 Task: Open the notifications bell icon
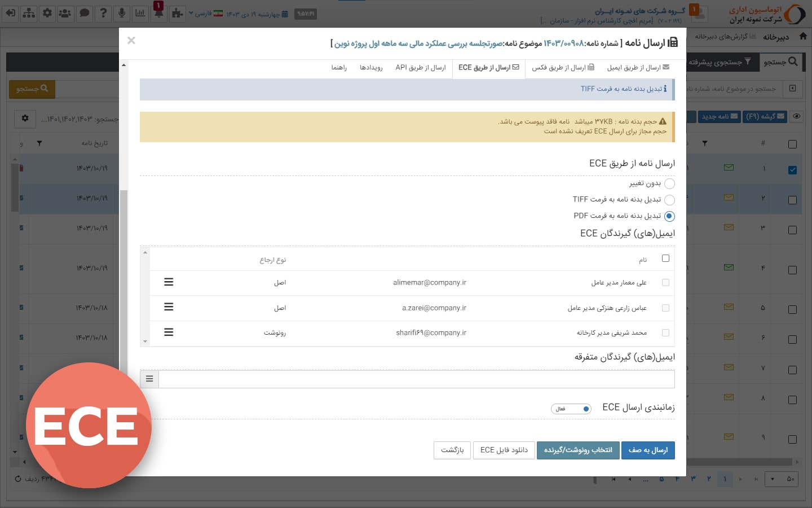click(159, 13)
